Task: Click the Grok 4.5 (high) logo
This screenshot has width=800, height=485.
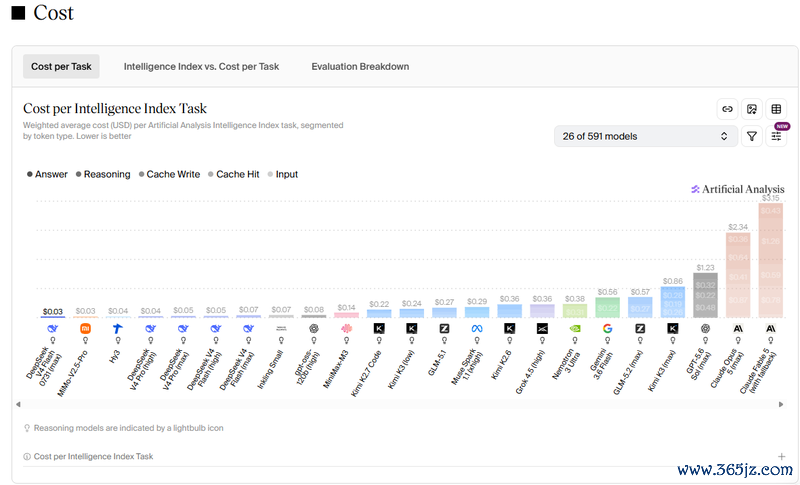Action: click(542, 329)
